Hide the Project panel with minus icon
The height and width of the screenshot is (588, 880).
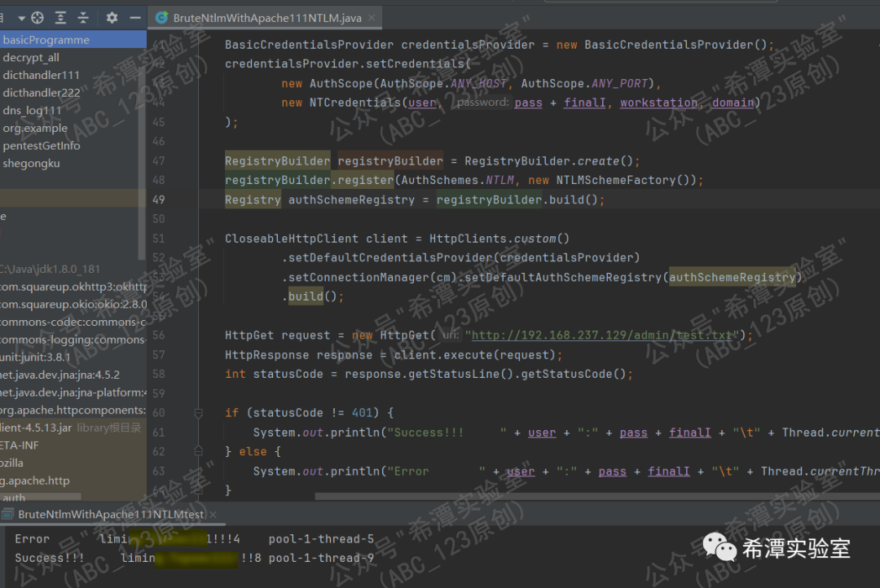tap(135, 18)
